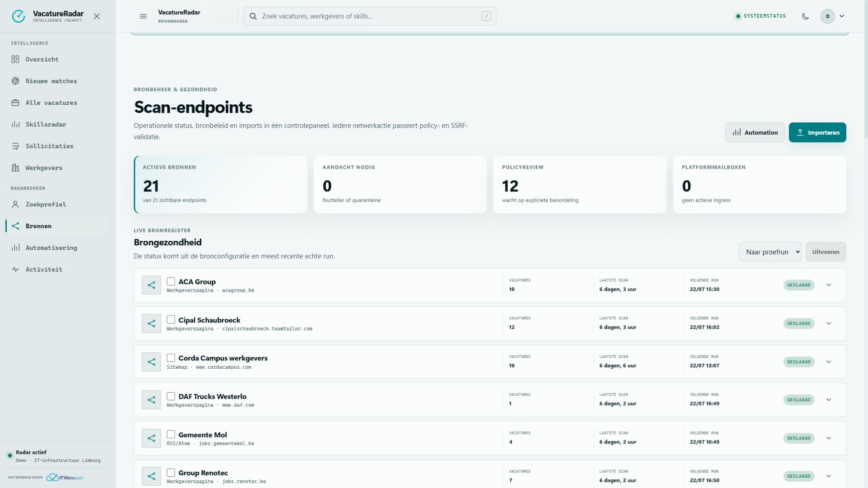868x488 pixels.
Task: Click the Radar actief status text
Action: click(31, 453)
